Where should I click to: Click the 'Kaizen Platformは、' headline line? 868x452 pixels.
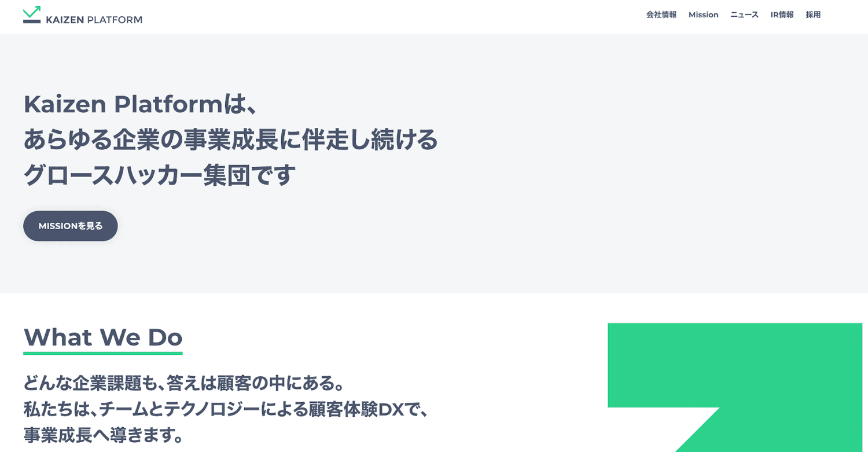click(x=140, y=105)
